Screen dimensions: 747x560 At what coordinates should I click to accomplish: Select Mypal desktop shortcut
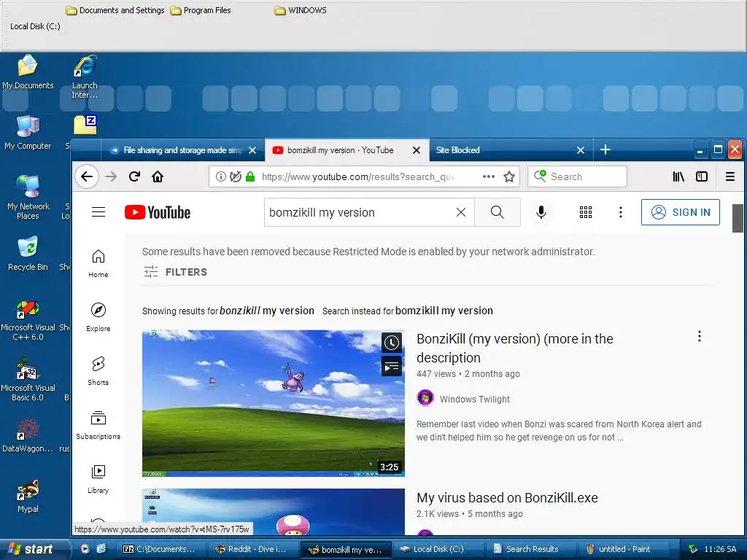(28, 496)
